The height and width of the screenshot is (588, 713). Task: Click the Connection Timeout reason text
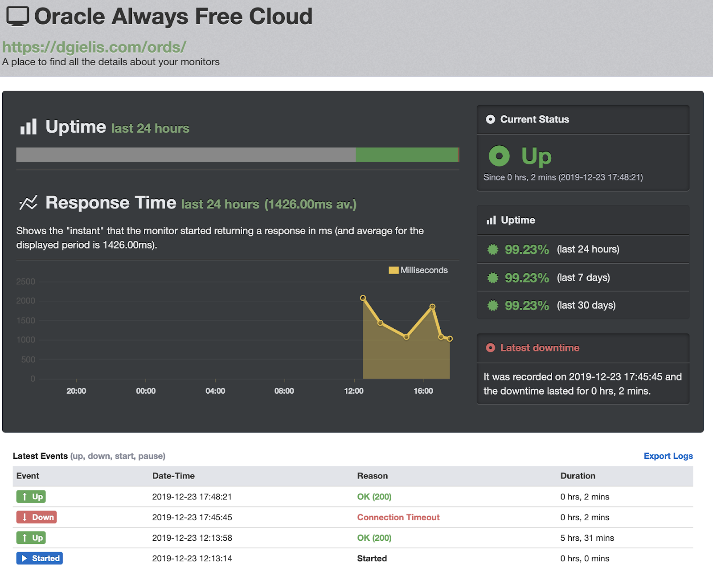(x=398, y=517)
